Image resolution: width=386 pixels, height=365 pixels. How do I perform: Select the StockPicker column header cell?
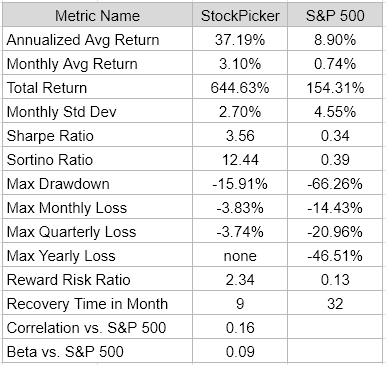click(x=240, y=15)
